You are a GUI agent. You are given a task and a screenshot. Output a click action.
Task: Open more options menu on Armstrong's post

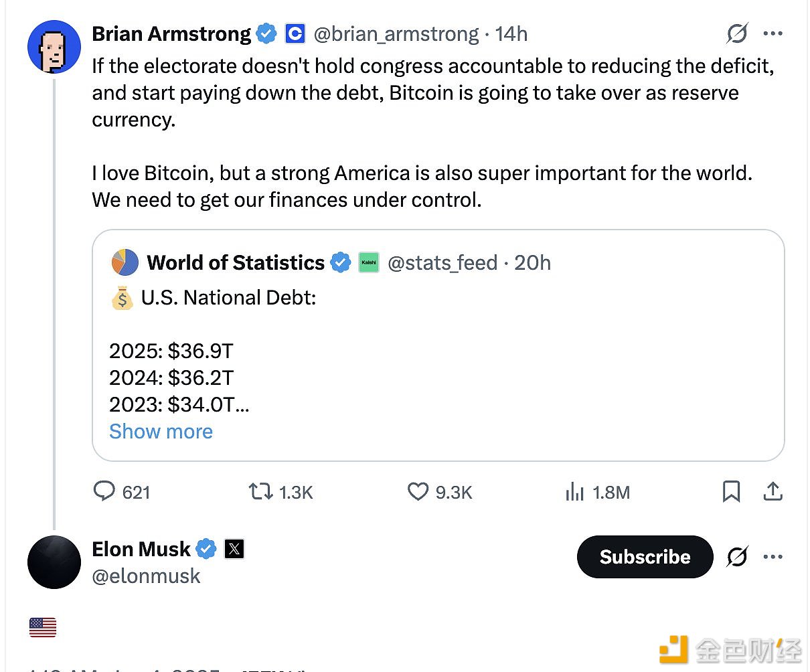point(773,33)
